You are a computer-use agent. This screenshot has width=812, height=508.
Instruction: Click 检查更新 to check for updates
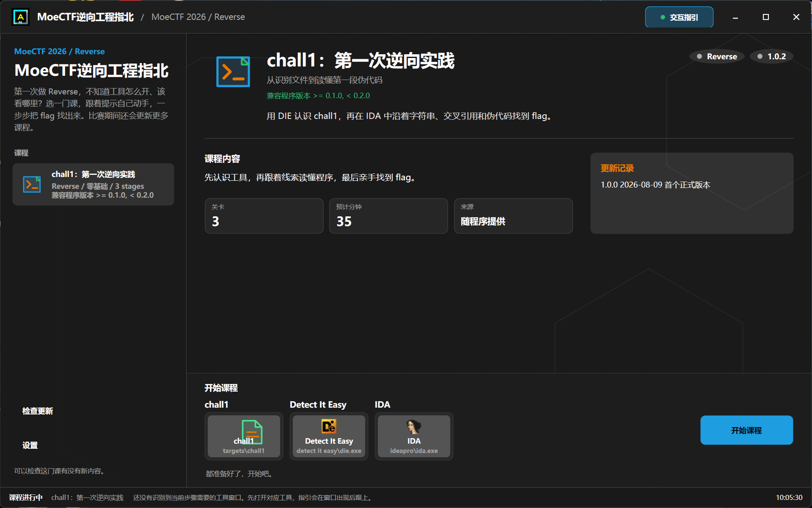(38, 411)
